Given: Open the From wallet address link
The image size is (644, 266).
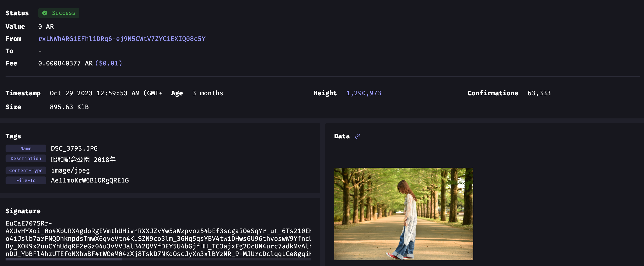Looking at the screenshot, I should tap(122, 39).
